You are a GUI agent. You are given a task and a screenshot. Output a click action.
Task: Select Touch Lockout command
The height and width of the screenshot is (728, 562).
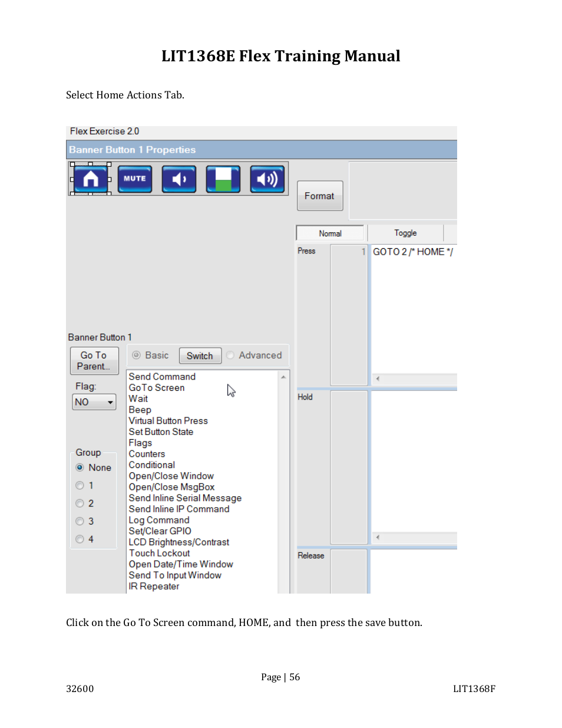click(x=160, y=553)
